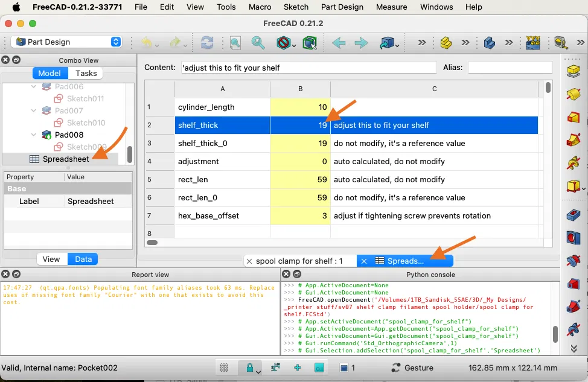This screenshot has width=588, height=382.
Task: Click the Fit Selection magnifier icon
Action: click(x=258, y=43)
